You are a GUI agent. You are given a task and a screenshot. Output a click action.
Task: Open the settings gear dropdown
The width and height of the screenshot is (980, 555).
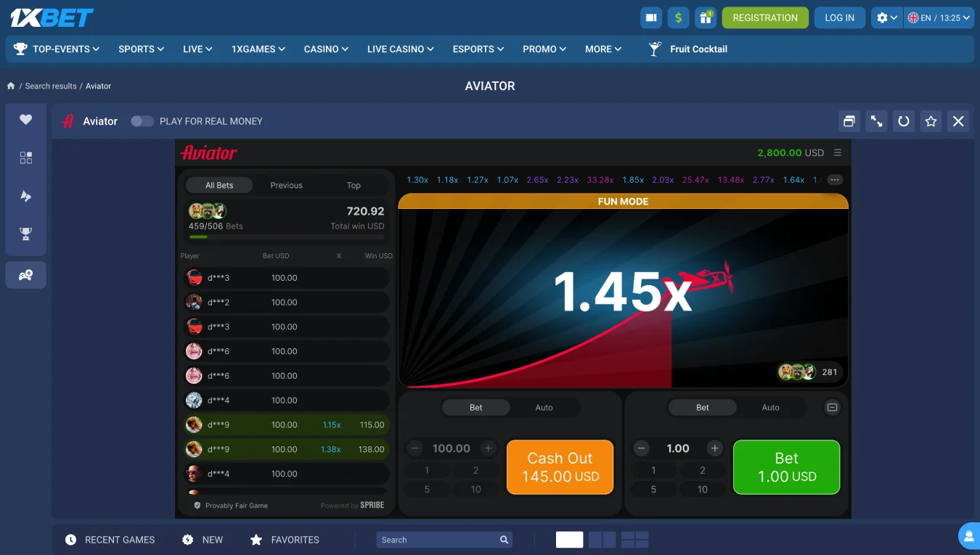click(x=886, y=18)
